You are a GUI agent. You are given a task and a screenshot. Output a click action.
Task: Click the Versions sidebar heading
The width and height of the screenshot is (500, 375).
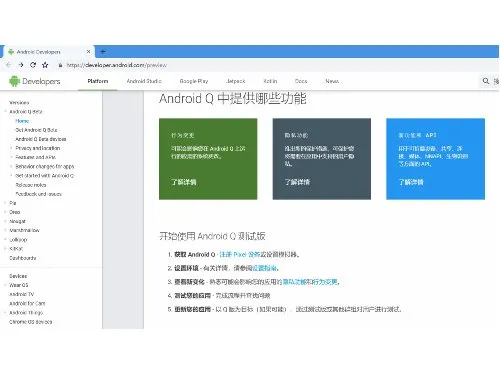click(x=19, y=103)
